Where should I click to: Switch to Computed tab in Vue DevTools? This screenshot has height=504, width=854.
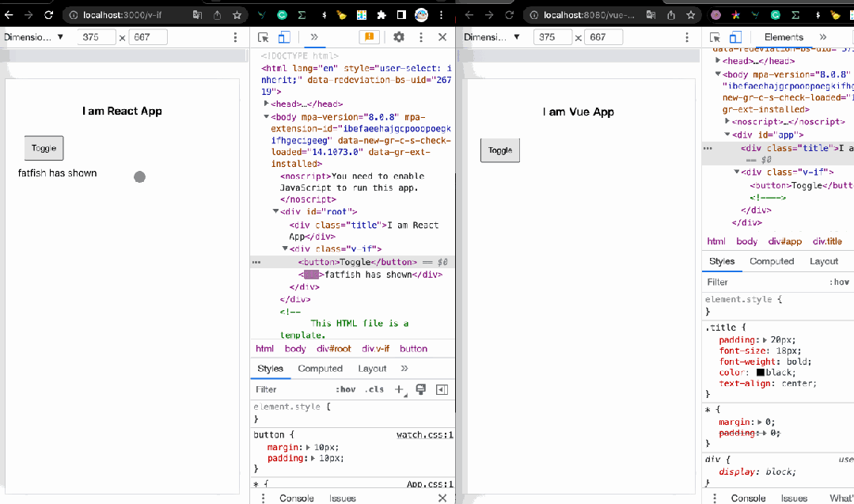click(x=772, y=261)
